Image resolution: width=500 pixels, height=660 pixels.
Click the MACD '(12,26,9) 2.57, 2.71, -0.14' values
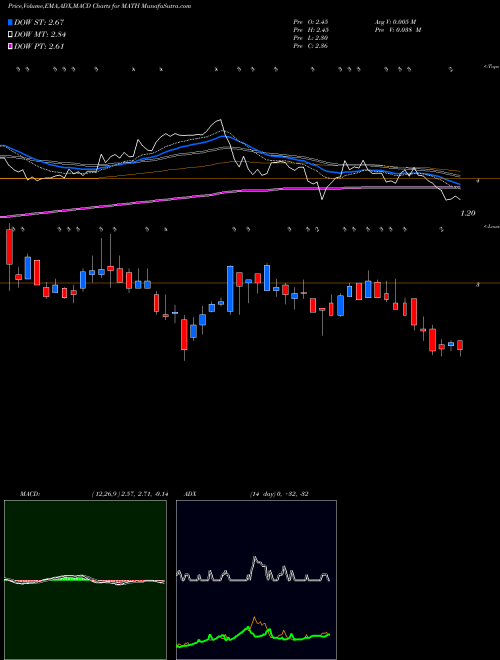click(x=129, y=494)
